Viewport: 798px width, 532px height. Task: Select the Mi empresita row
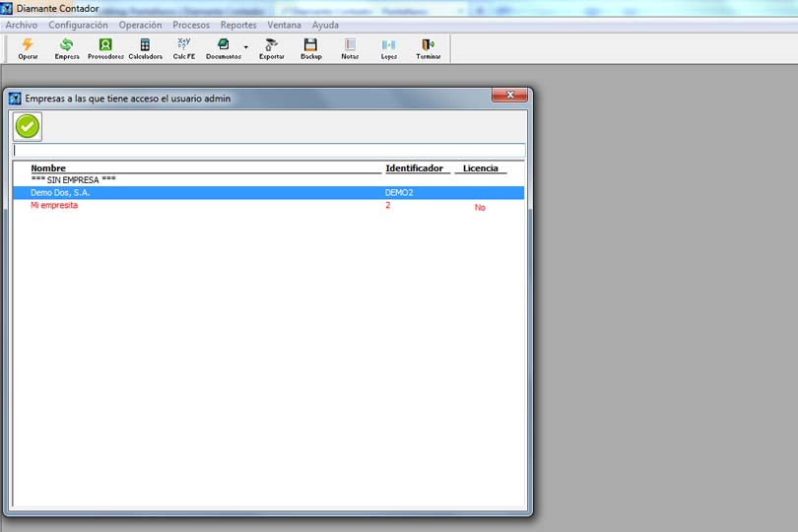(x=268, y=205)
